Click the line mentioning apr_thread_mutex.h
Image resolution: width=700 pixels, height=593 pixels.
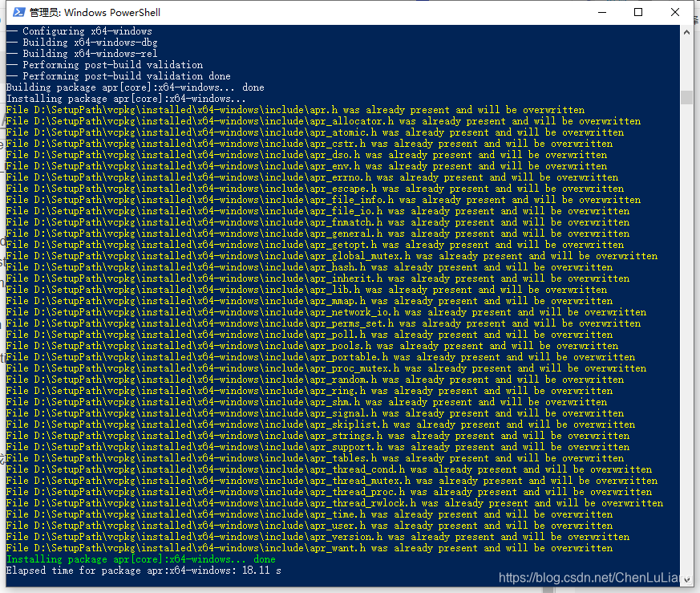tap(332, 481)
